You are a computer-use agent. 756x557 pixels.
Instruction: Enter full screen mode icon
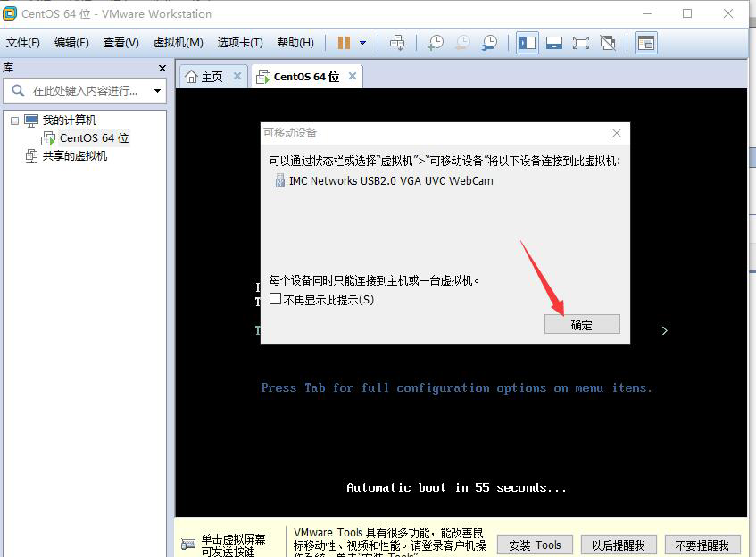click(x=580, y=43)
